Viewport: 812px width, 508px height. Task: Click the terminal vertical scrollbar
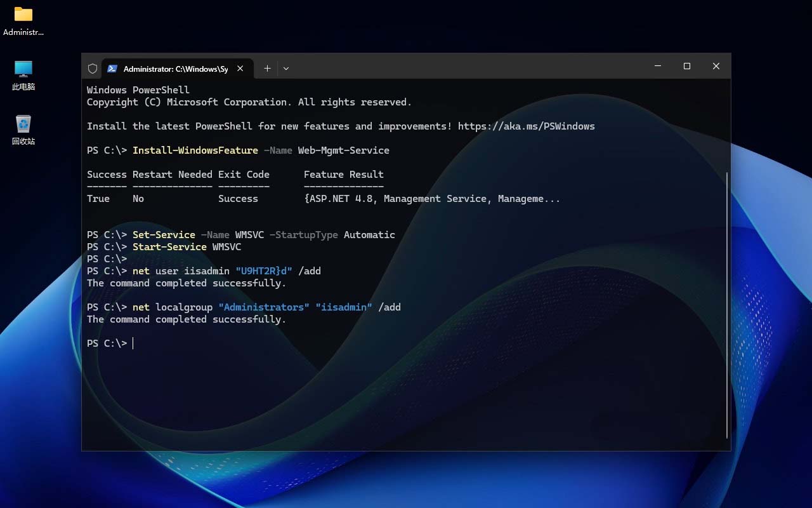click(727, 305)
